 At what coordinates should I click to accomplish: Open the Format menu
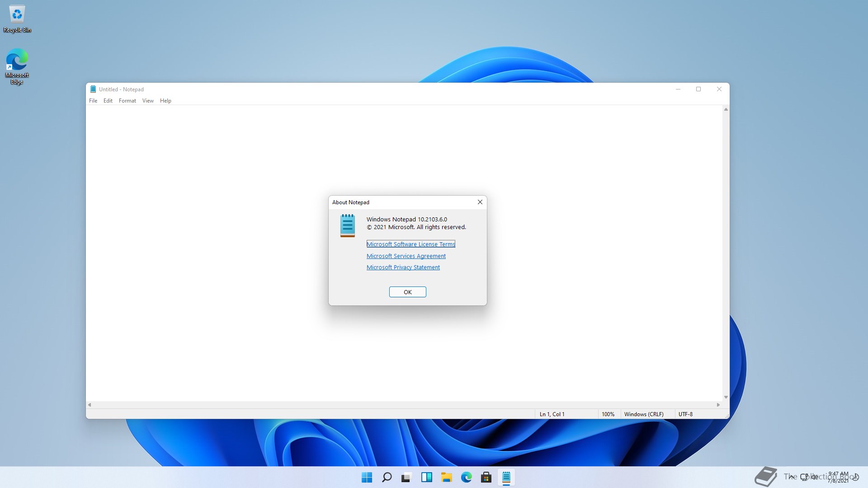coord(127,101)
